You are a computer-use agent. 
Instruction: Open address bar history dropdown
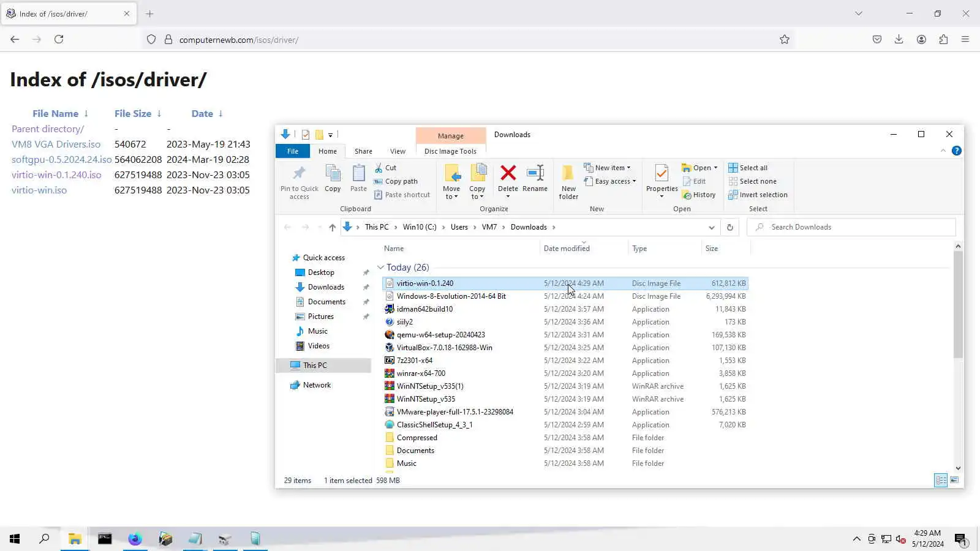(x=711, y=227)
